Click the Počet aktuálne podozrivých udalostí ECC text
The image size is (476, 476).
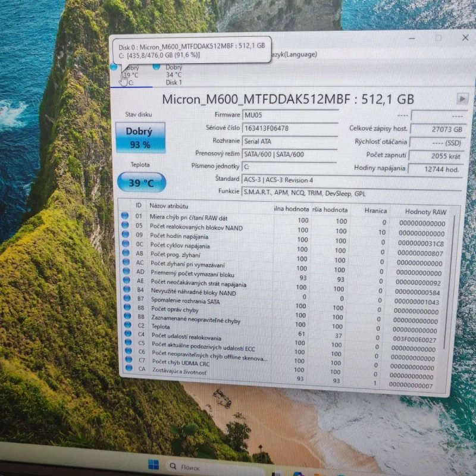203,346
